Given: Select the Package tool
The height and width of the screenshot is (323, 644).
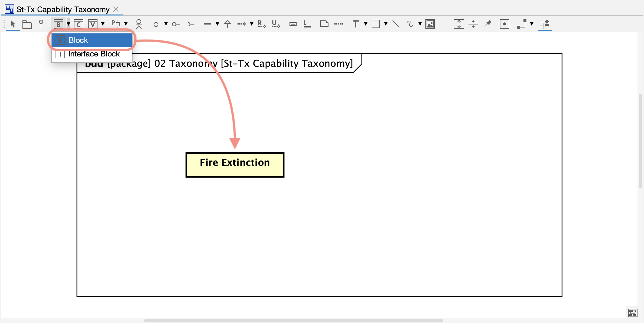Looking at the screenshot, I should (27, 24).
